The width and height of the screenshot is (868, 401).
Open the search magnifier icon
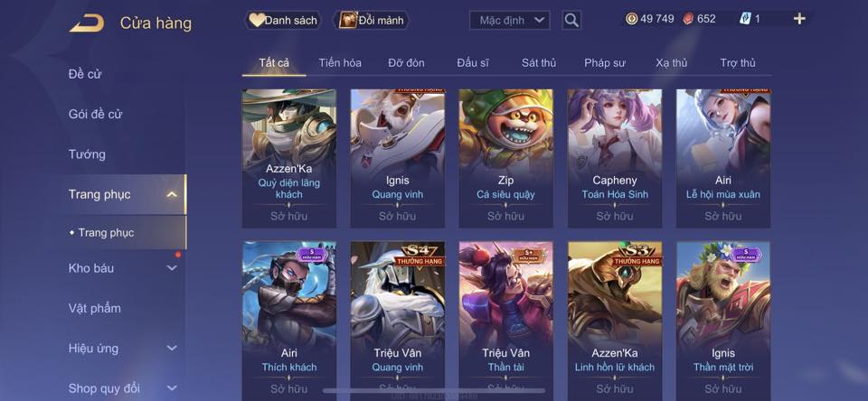571,21
